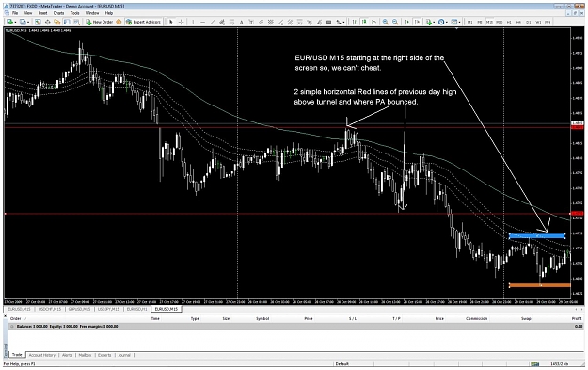Switch timeframe to M5
This screenshot has width=588, height=370.
tap(480, 22)
